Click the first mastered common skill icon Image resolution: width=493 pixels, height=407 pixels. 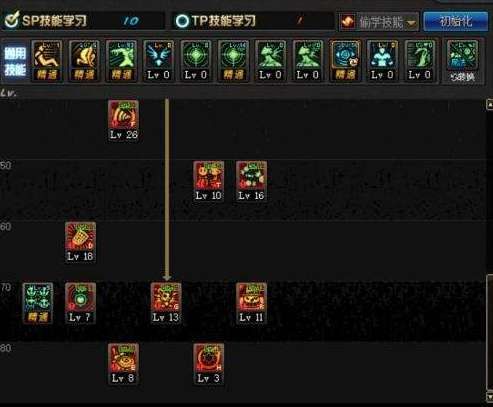click(x=47, y=61)
